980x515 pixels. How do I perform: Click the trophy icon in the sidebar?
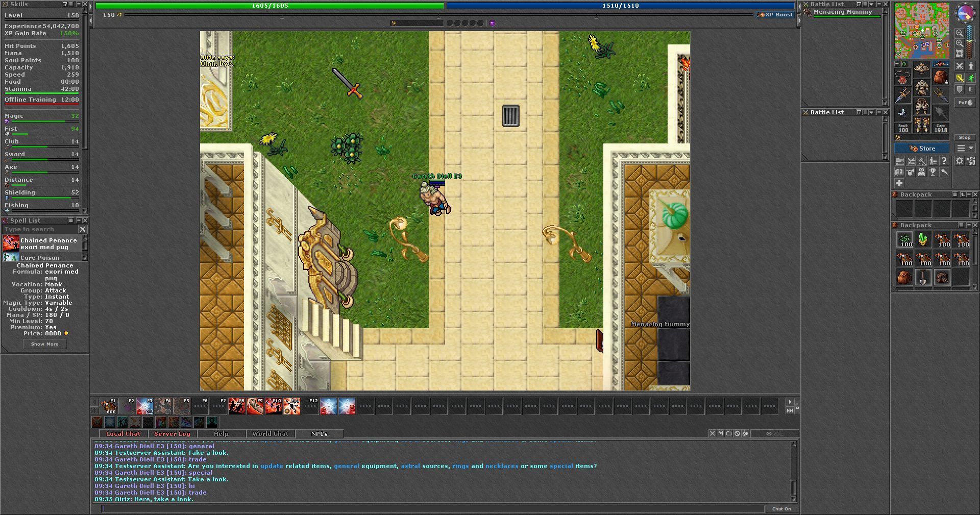point(933,172)
